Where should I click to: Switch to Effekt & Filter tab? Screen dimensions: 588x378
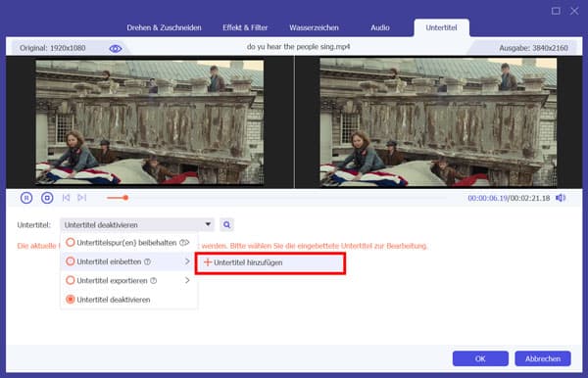245,27
